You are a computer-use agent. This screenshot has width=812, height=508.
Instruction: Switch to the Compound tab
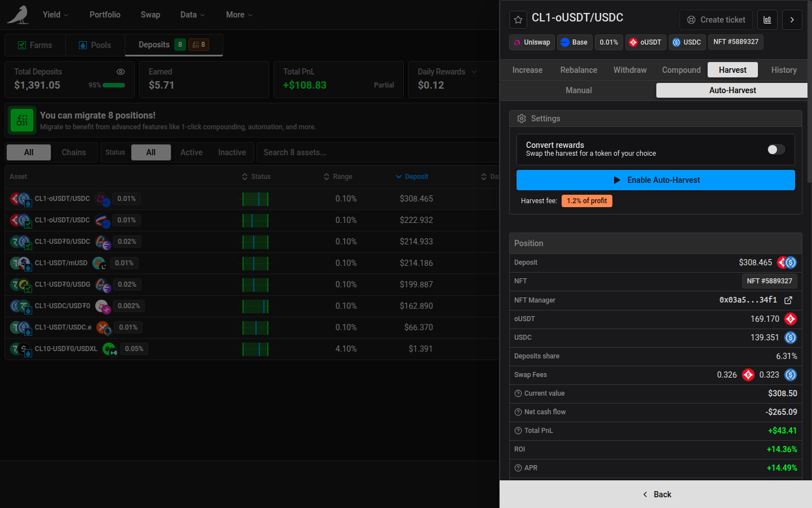[x=681, y=70]
